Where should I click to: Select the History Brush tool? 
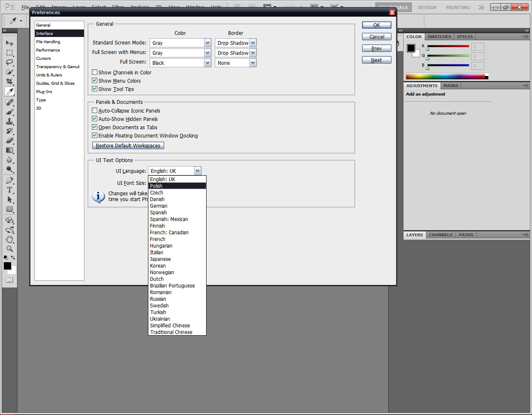[x=10, y=131]
